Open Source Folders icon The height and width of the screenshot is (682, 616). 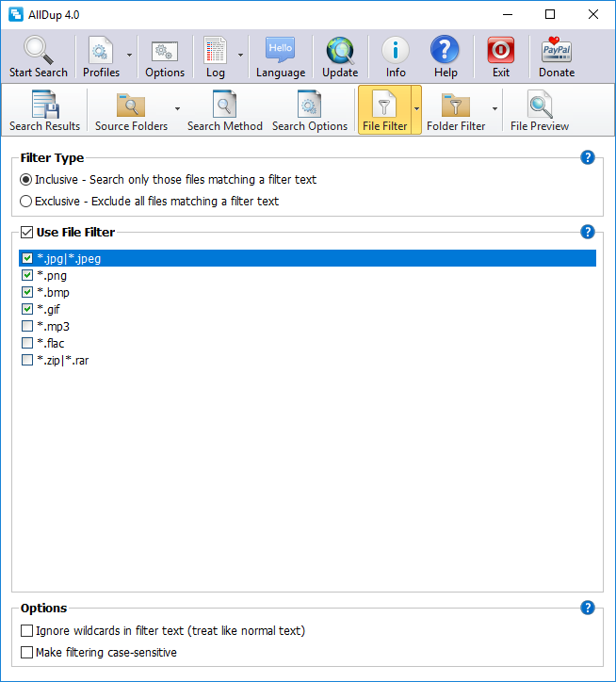pyautogui.click(x=131, y=105)
